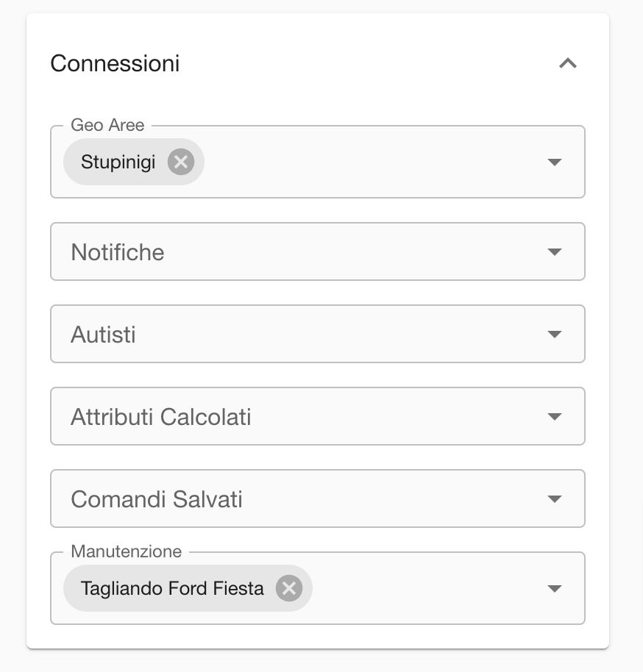Click empty space beside Tagliando Ford Fiesta chip

pos(427,588)
